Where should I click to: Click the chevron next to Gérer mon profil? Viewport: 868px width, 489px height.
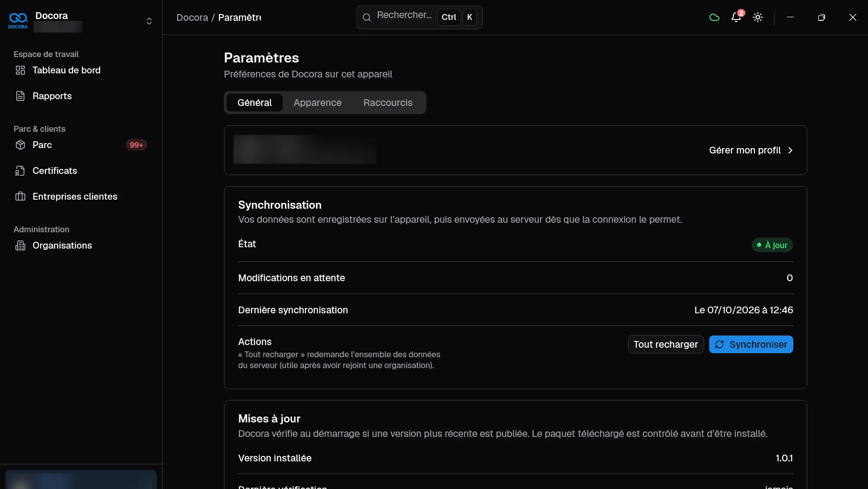[790, 150]
